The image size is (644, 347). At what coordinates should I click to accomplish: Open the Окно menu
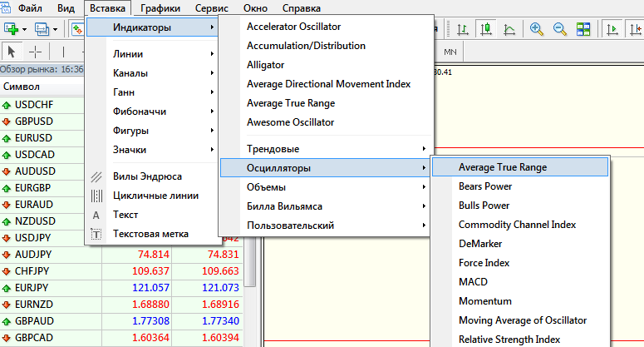(x=255, y=7)
